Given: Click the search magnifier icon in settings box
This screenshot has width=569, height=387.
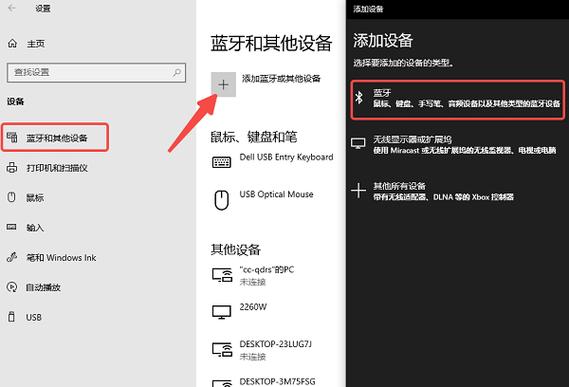Looking at the screenshot, I should pyautogui.click(x=177, y=72).
